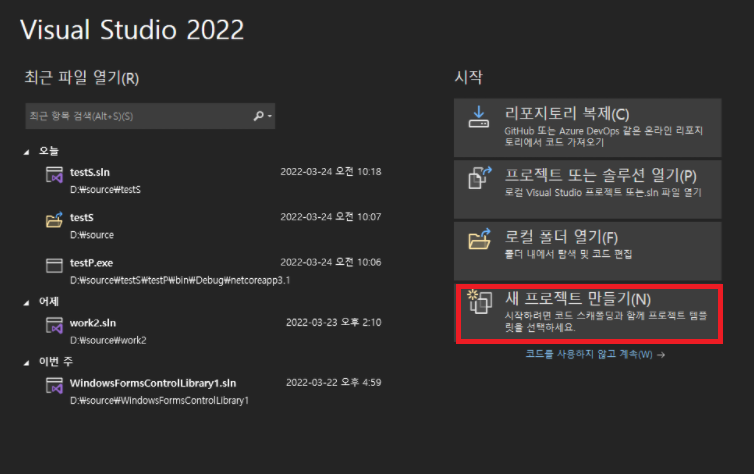The height and width of the screenshot is (474, 754).
Task: Click the testP.exe file icon
Action: point(54,265)
